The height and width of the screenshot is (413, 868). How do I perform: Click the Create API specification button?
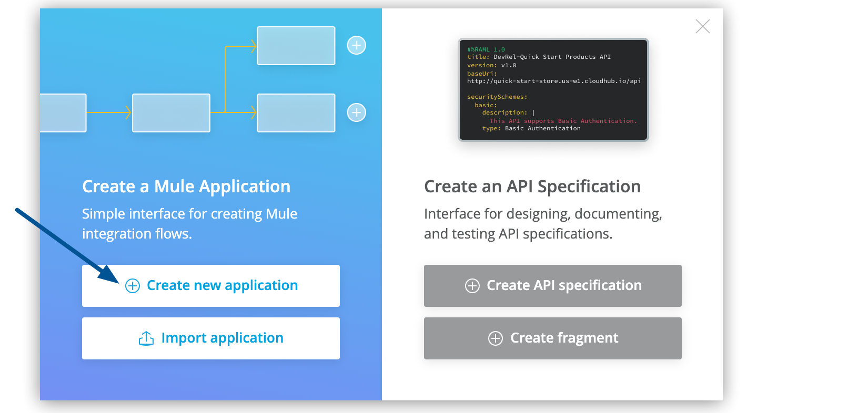coord(553,286)
